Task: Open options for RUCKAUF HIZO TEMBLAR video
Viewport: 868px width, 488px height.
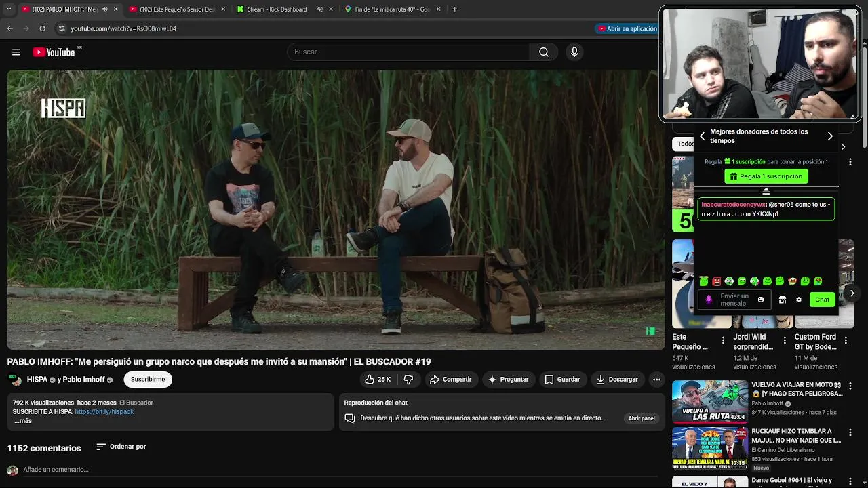Action: pyautogui.click(x=850, y=432)
